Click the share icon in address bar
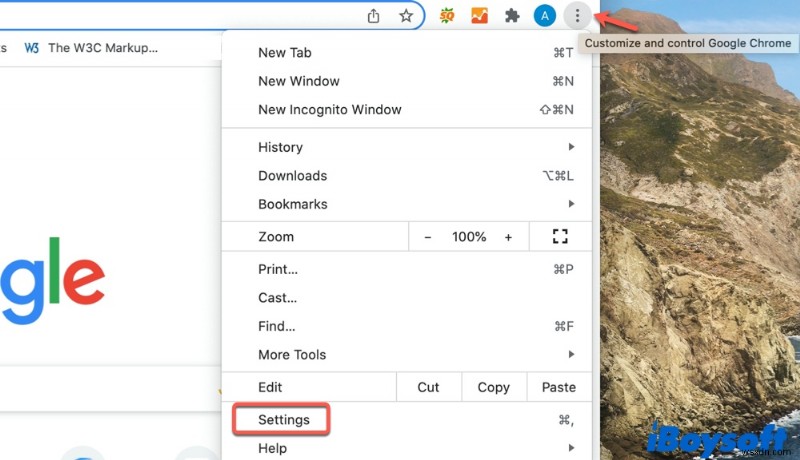Screen dimensions: 800x460 click(374, 16)
